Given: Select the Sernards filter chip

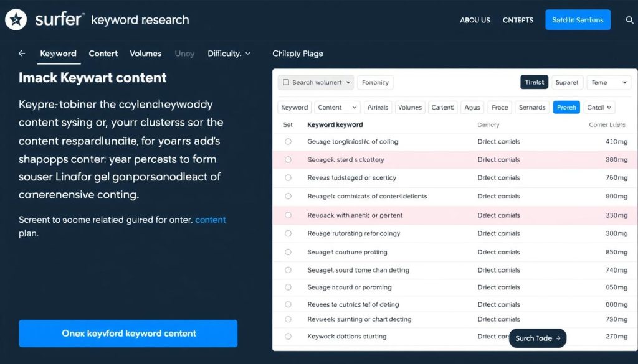Looking at the screenshot, I should 531,107.
